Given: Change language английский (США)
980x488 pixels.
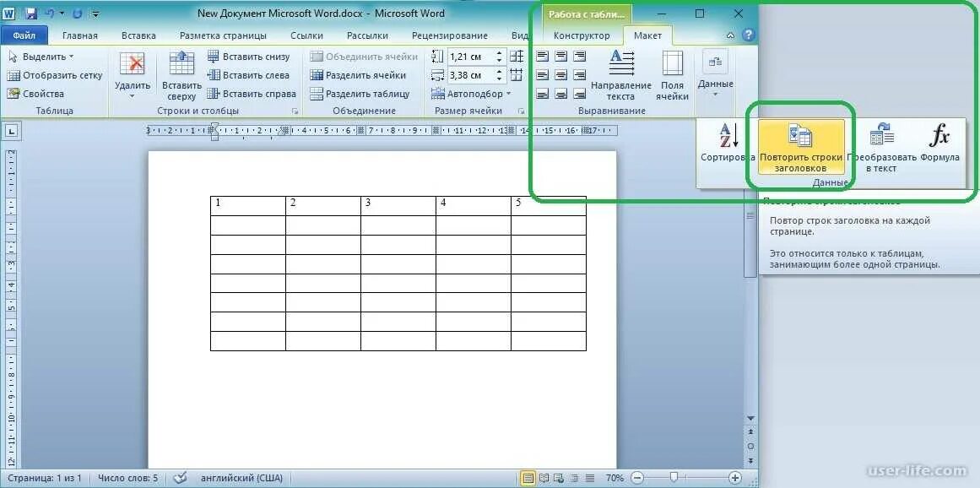Looking at the screenshot, I should point(241,478).
